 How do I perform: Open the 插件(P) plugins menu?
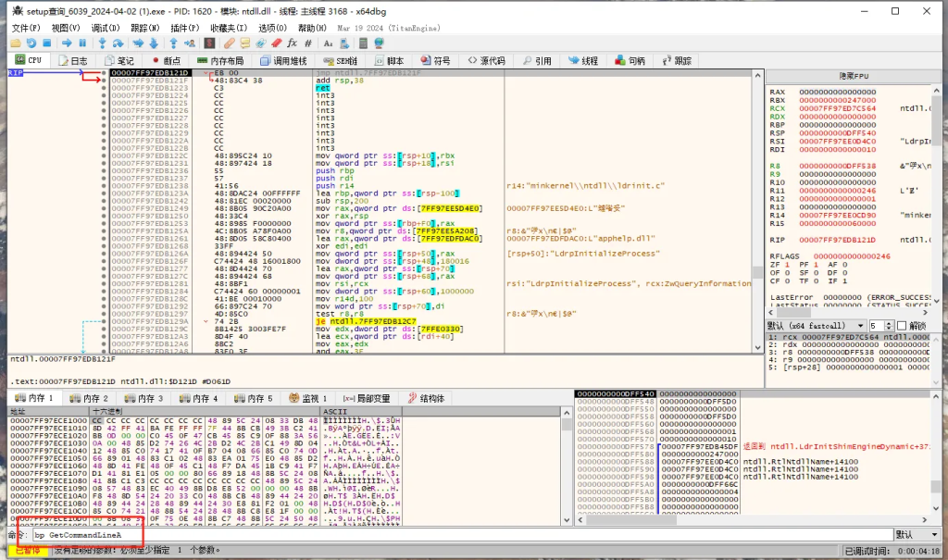click(x=184, y=29)
